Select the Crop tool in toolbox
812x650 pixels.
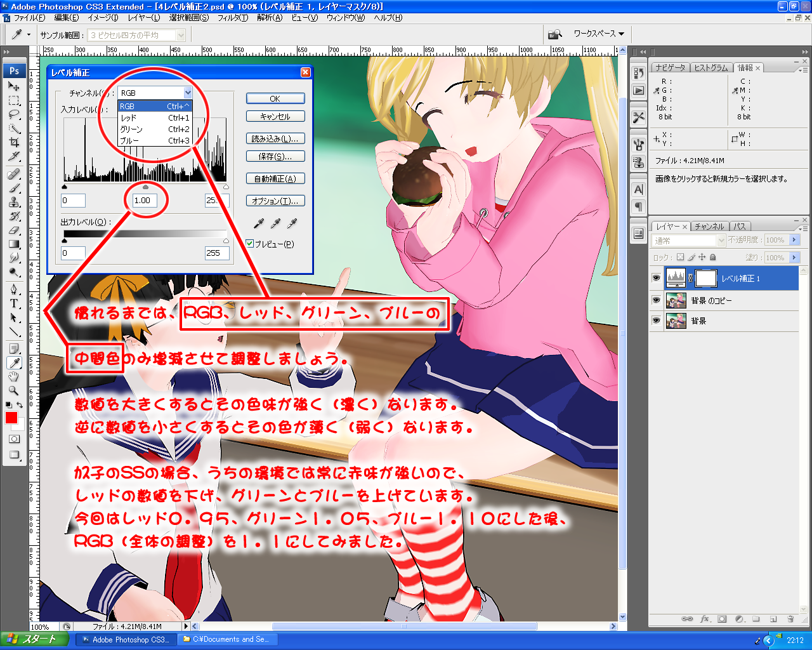pyautogui.click(x=14, y=143)
